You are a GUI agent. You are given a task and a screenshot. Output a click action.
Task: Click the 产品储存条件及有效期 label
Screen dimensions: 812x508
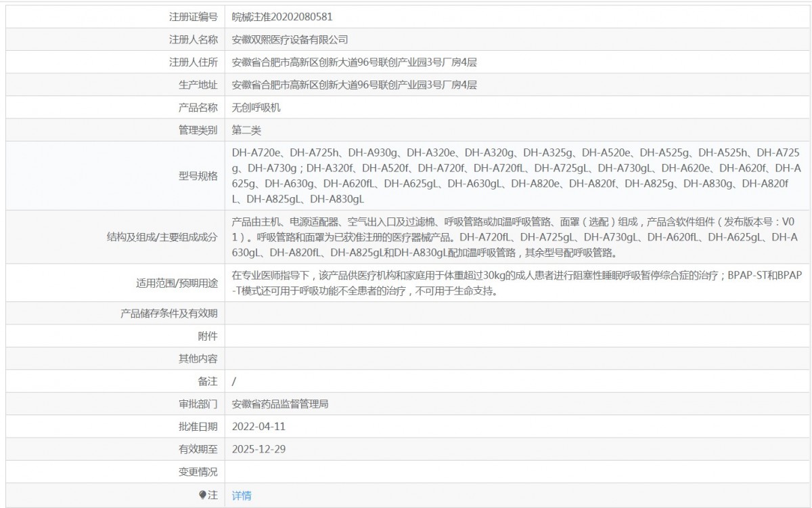click(x=169, y=314)
